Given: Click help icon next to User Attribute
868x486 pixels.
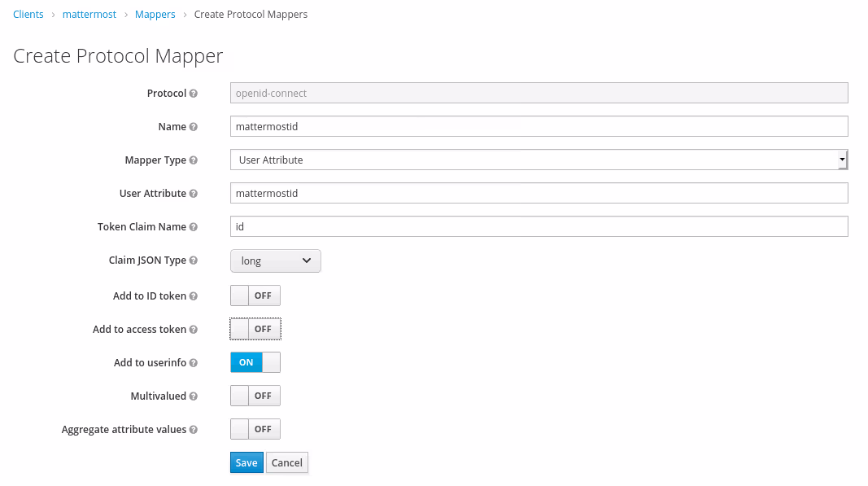Looking at the screenshot, I should [x=194, y=194].
